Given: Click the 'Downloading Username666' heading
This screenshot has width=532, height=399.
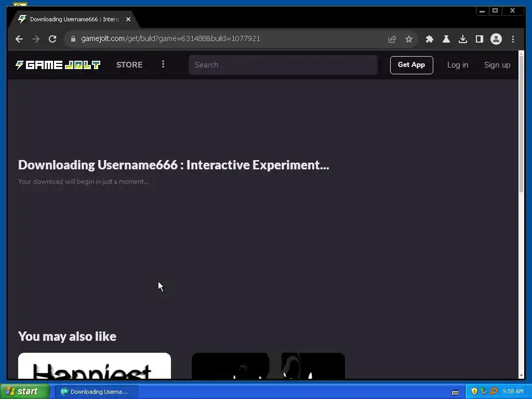Looking at the screenshot, I should point(174,165).
